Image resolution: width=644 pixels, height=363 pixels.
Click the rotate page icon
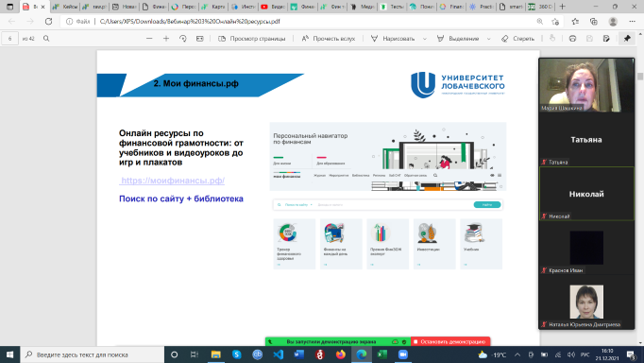coord(183,38)
